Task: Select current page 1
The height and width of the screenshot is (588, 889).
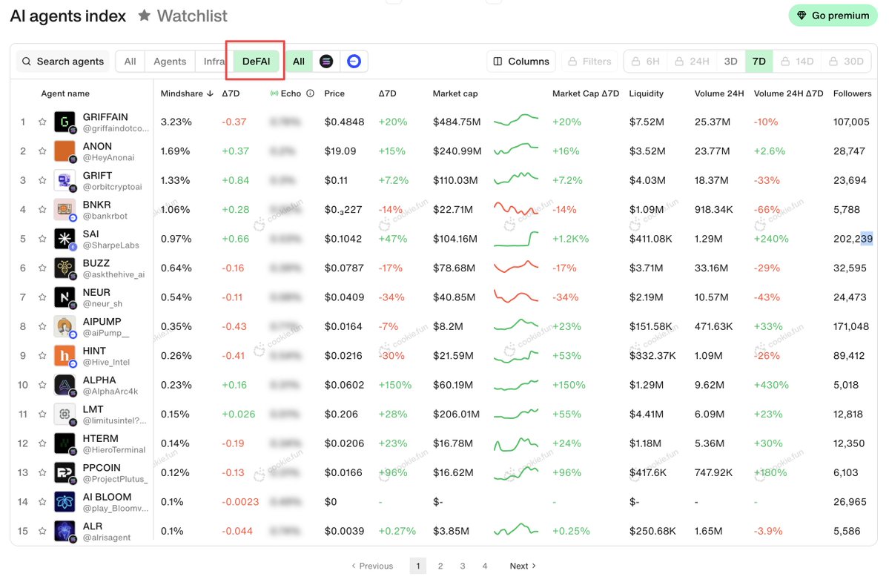Action: (x=418, y=566)
